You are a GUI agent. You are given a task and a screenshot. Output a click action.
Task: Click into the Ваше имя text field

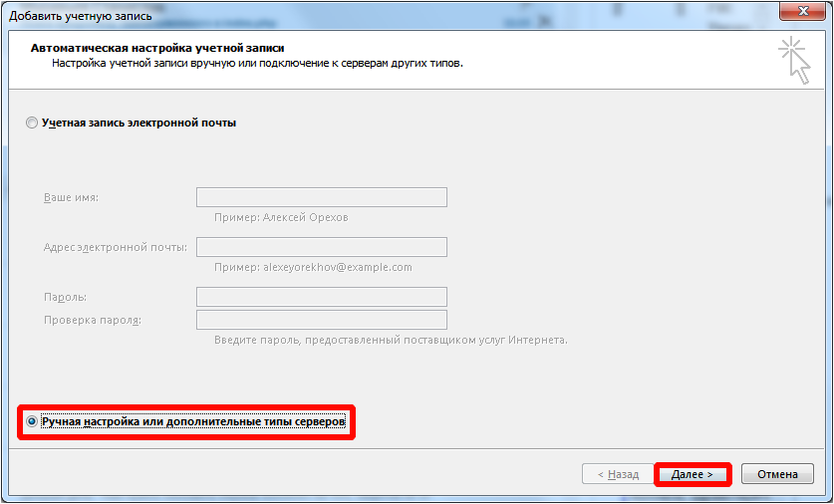(x=321, y=197)
